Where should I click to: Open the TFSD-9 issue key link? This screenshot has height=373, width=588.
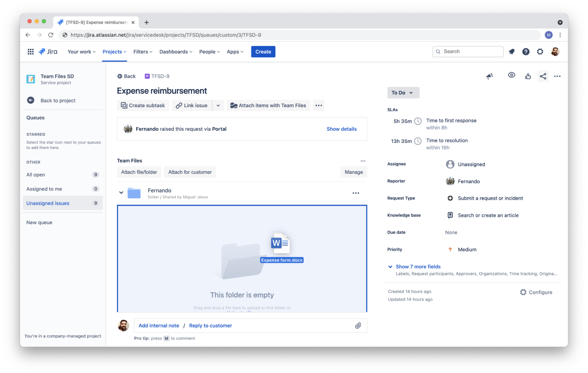click(x=160, y=76)
